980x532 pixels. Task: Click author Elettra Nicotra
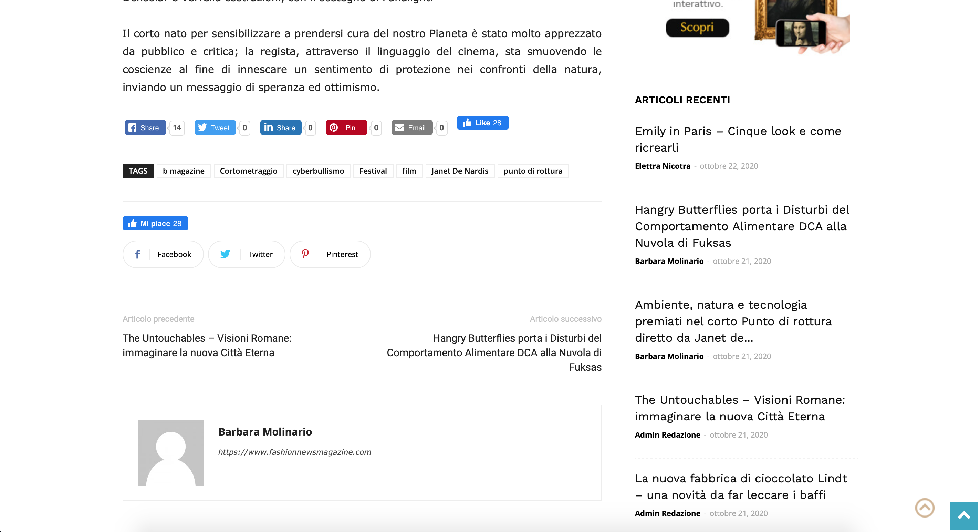[662, 166]
